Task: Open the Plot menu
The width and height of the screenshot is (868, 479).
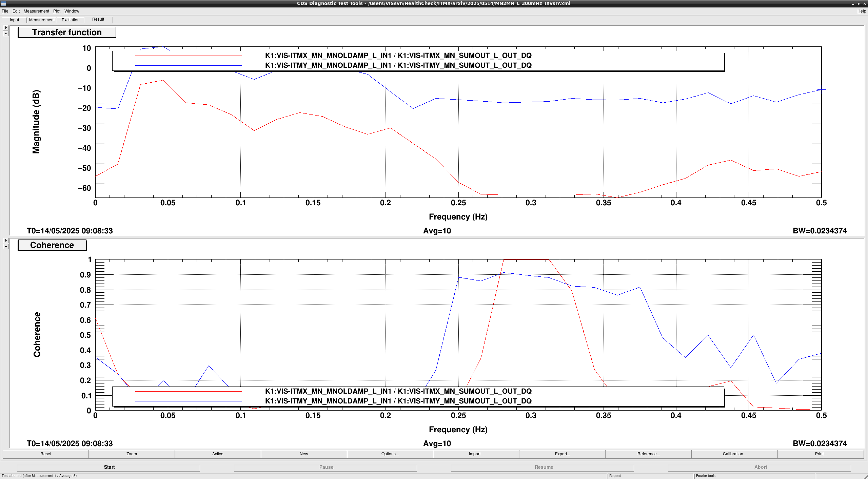Action: 57,11
